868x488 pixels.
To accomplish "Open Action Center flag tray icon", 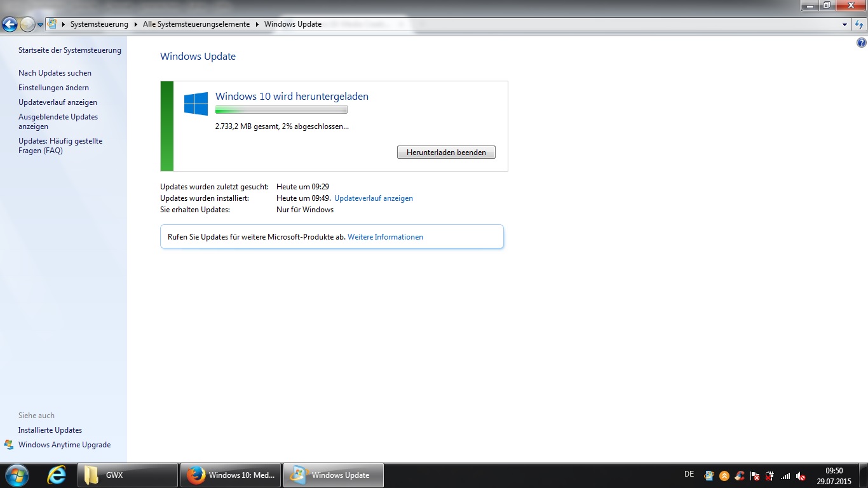I will [755, 475].
